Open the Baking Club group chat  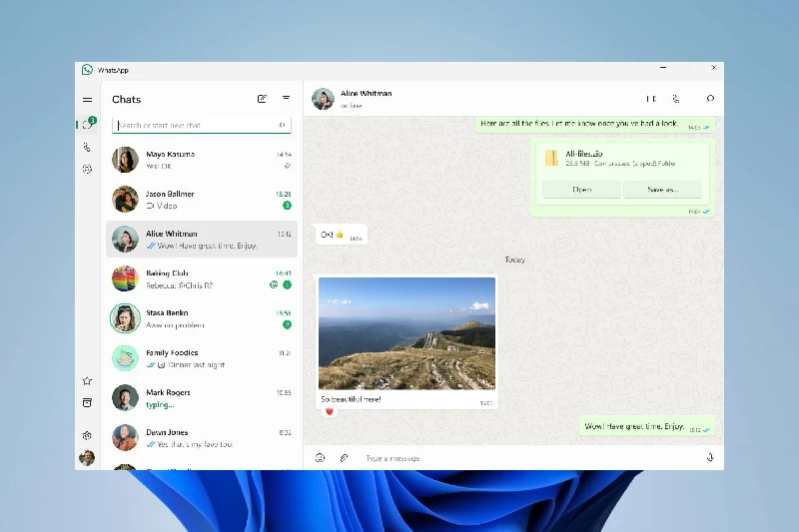(202, 279)
